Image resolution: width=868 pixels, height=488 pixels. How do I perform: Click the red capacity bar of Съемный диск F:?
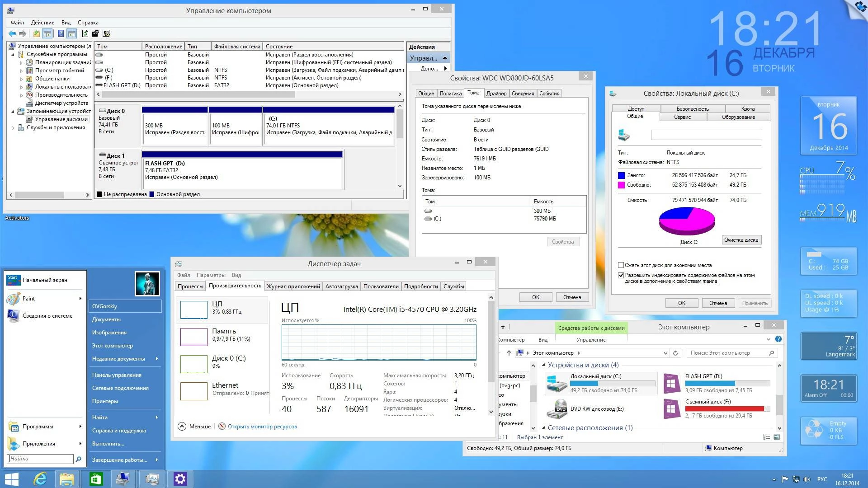pos(723,408)
